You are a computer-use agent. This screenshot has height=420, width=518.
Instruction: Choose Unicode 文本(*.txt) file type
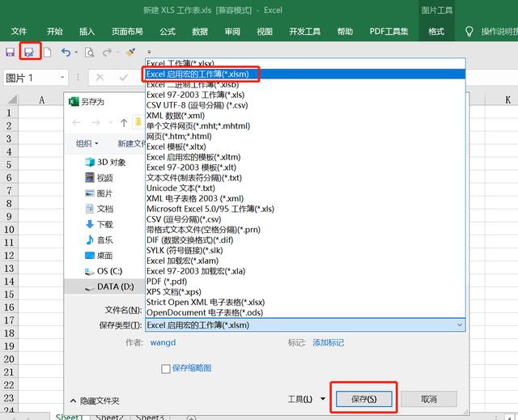coord(305,188)
